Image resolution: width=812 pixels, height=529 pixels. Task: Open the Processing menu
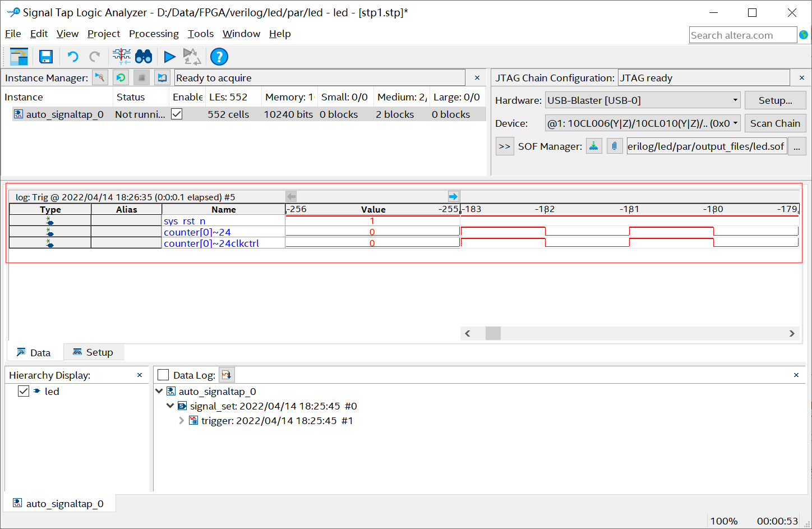(154, 34)
